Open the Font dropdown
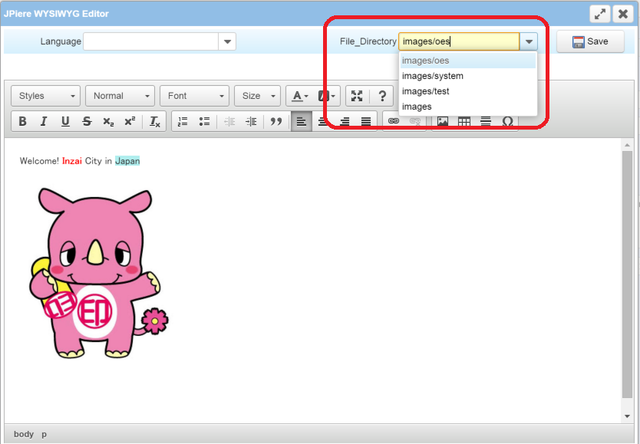 pos(194,96)
